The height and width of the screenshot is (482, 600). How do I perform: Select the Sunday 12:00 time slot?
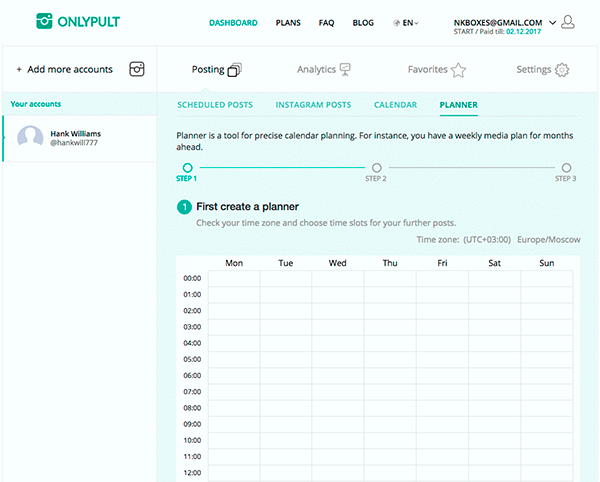point(547,473)
